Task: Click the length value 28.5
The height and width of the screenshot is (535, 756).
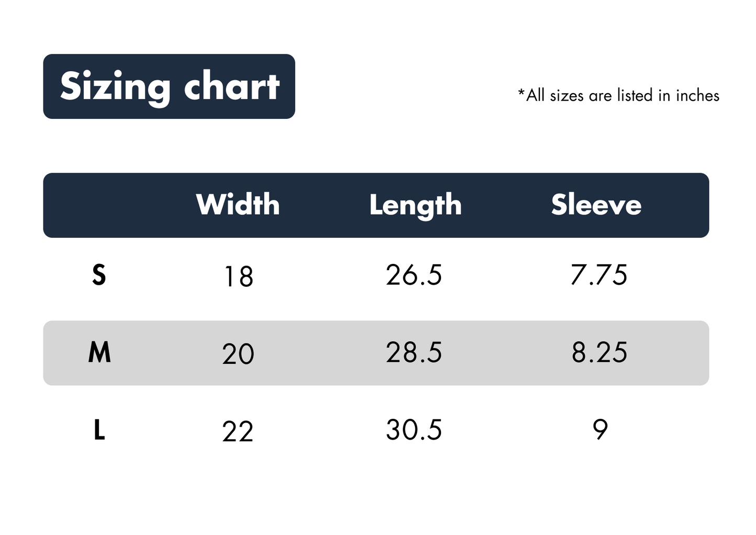Action: pos(414,352)
